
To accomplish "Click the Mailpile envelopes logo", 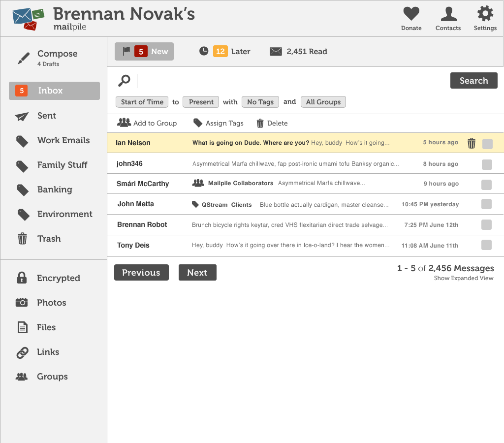I will [x=28, y=19].
